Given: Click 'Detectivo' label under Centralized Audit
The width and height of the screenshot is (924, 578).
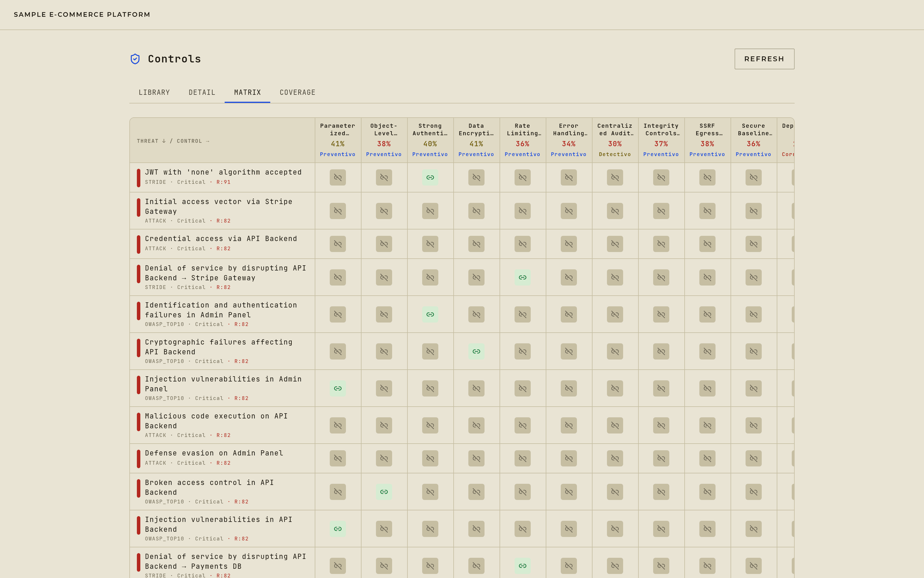Looking at the screenshot, I should coord(615,154).
